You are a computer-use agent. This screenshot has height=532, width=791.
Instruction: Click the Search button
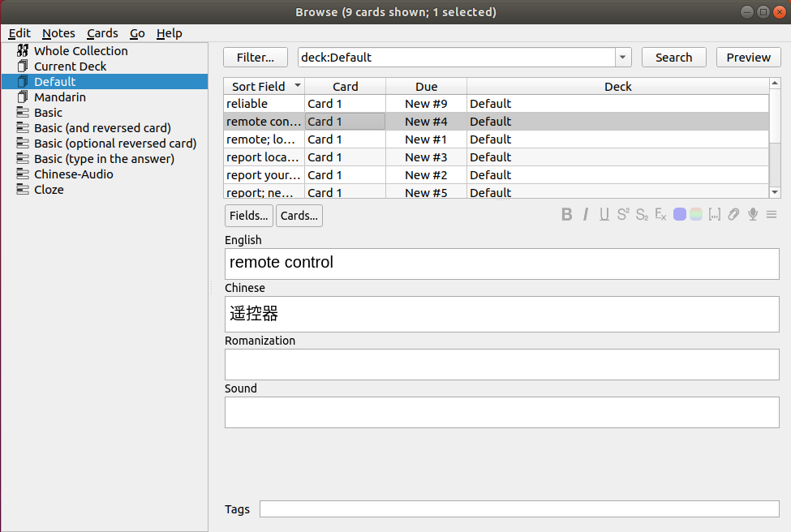tap(673, 57)
